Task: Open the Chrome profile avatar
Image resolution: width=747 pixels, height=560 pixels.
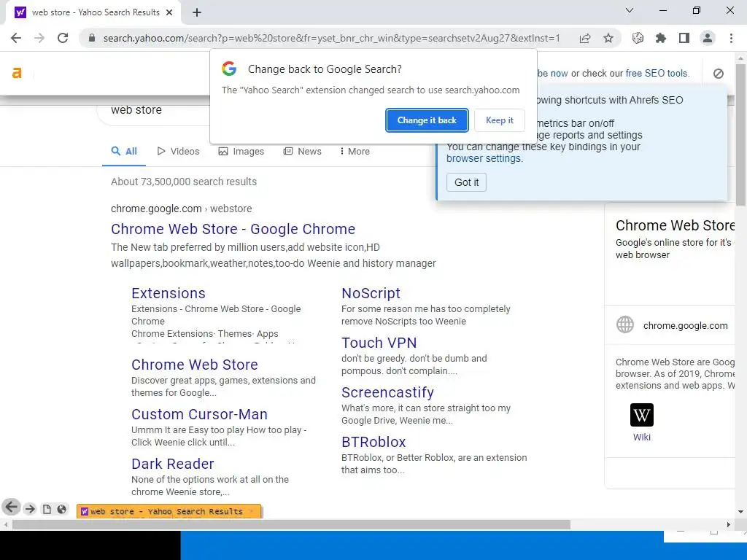Action: click(708, 38)
